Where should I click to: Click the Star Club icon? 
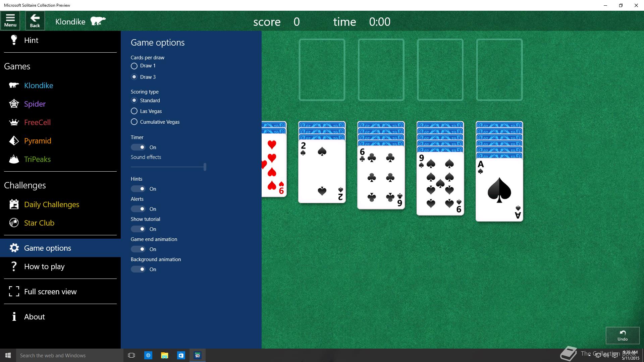tap(14, 223)
